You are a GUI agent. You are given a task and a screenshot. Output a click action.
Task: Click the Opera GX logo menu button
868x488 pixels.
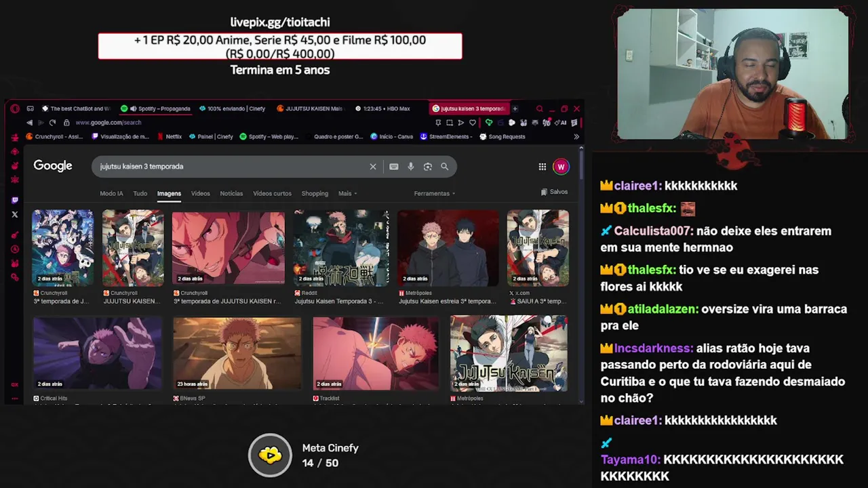pyautogui.click(x=15, y=108)
